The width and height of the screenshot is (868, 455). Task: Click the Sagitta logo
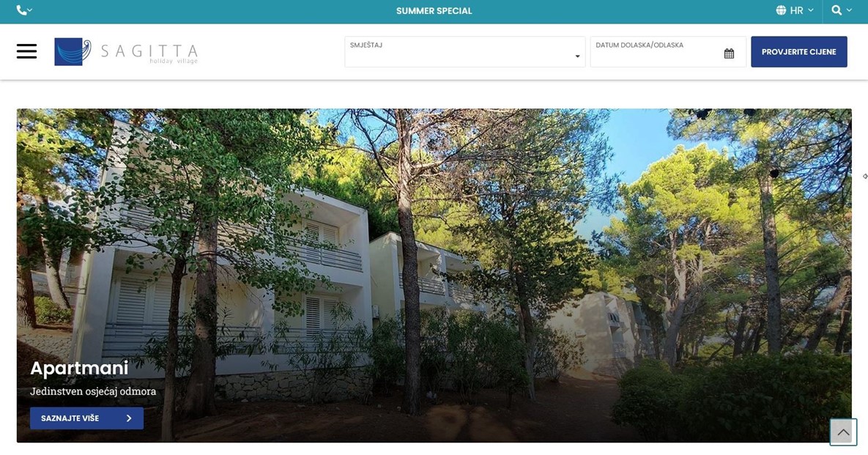[73, 52]
